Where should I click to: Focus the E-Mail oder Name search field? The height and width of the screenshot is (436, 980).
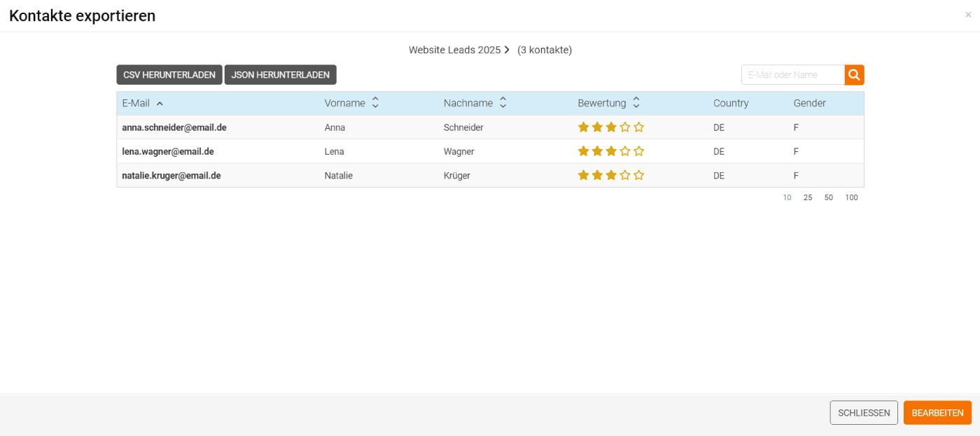click(x=792, y=75)
